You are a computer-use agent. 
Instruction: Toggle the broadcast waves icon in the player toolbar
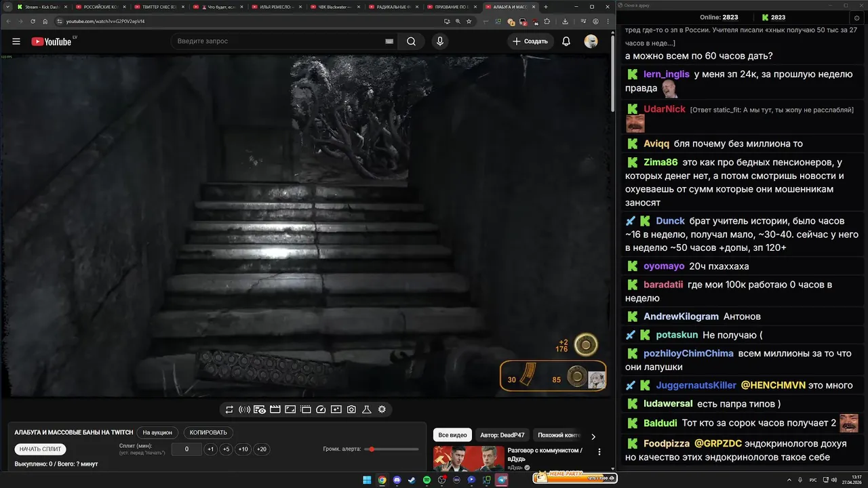coord(245,409)
